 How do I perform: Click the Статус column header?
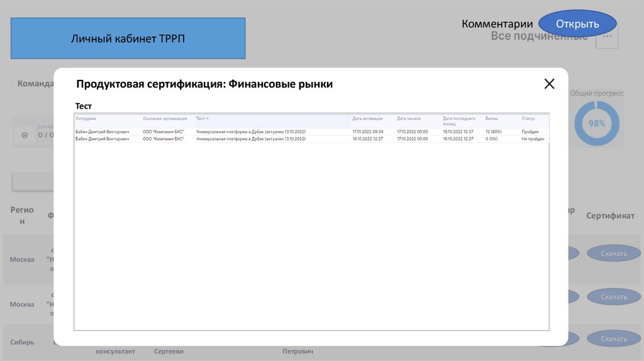tap(528, 119)
